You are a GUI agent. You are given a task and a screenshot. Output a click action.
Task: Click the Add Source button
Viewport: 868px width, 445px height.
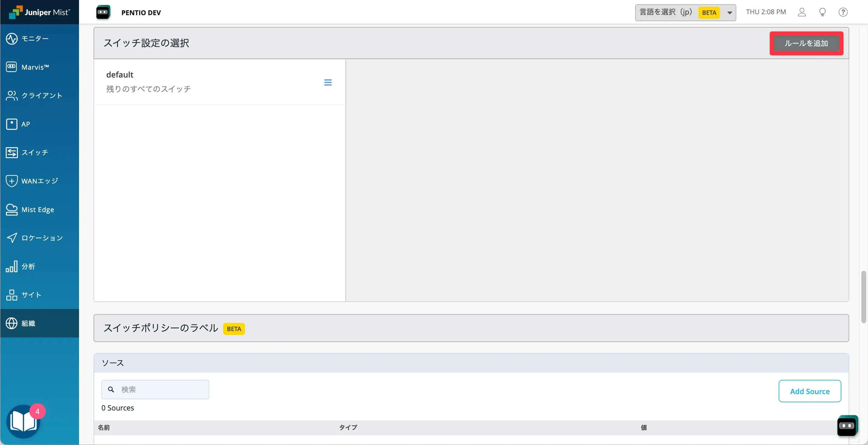[809, 391]
